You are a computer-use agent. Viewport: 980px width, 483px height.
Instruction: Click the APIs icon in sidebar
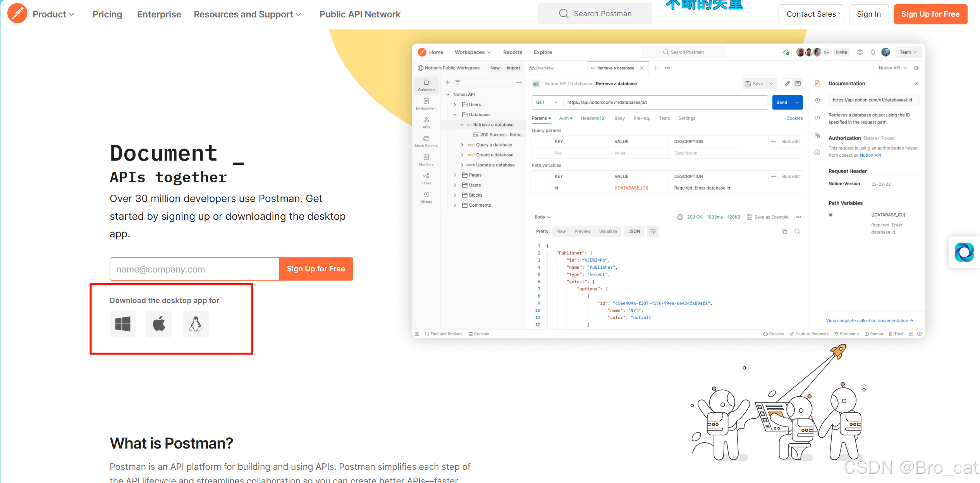click(x=425, y=125)
